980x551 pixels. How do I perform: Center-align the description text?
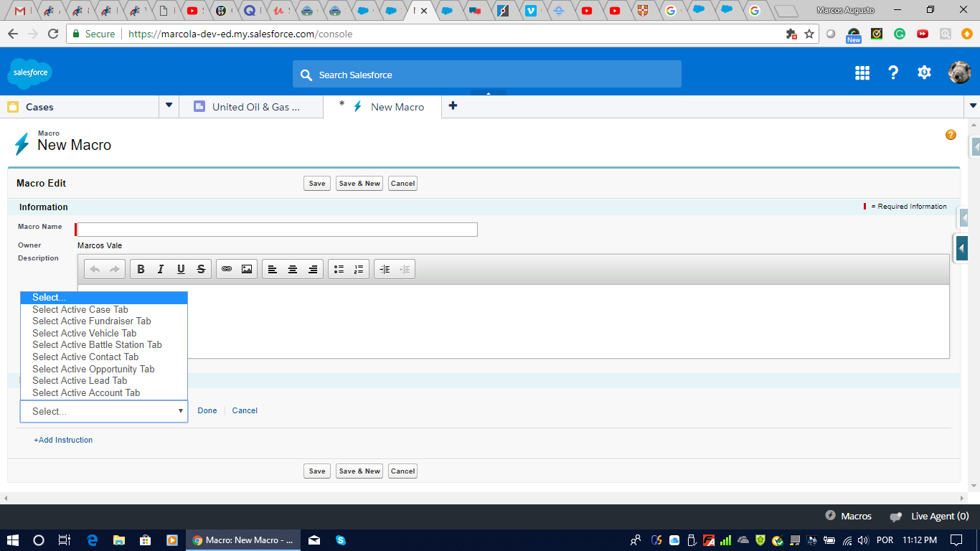[293, 269]
